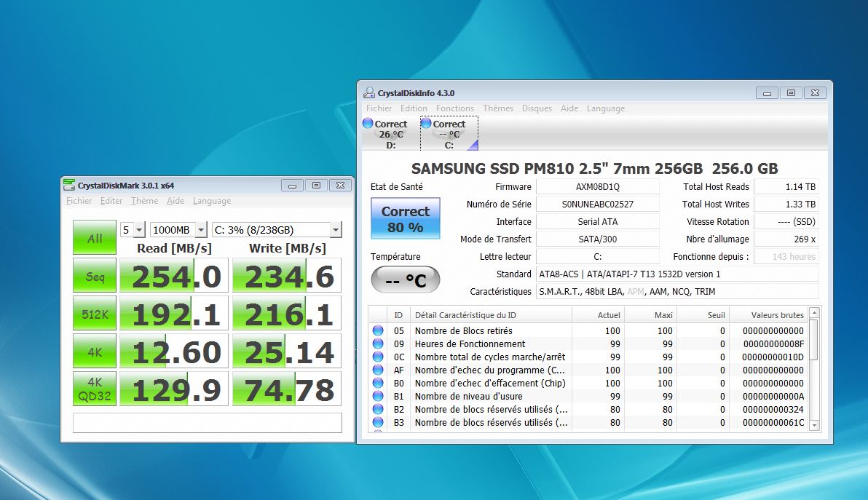Click the Correct 80 % health status button

(x=405, y=219)
